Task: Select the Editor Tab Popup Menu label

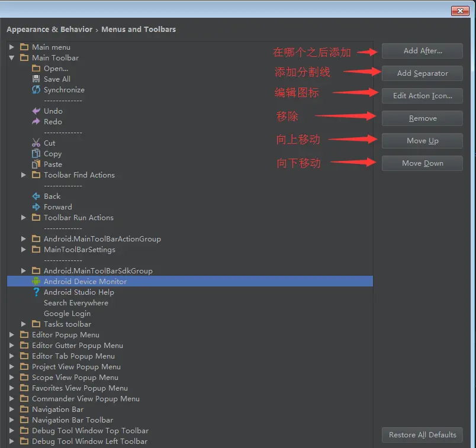Action: point(73,356)
